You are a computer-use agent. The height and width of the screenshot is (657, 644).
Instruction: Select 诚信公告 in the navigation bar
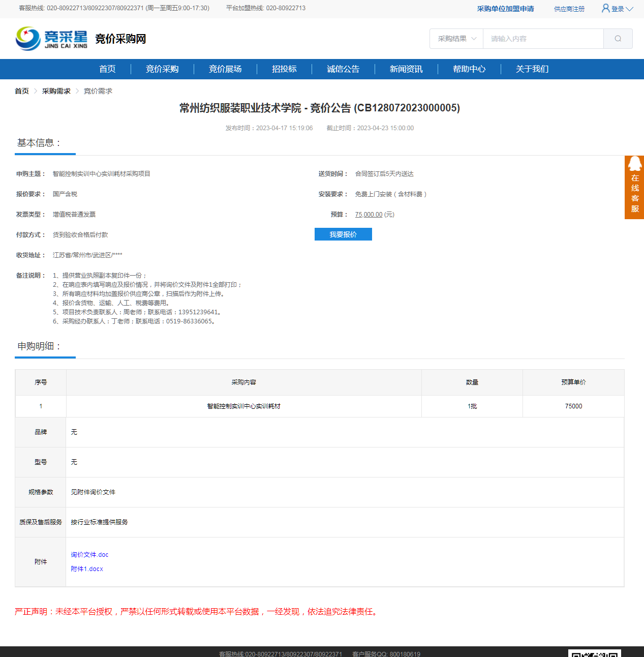343,69
